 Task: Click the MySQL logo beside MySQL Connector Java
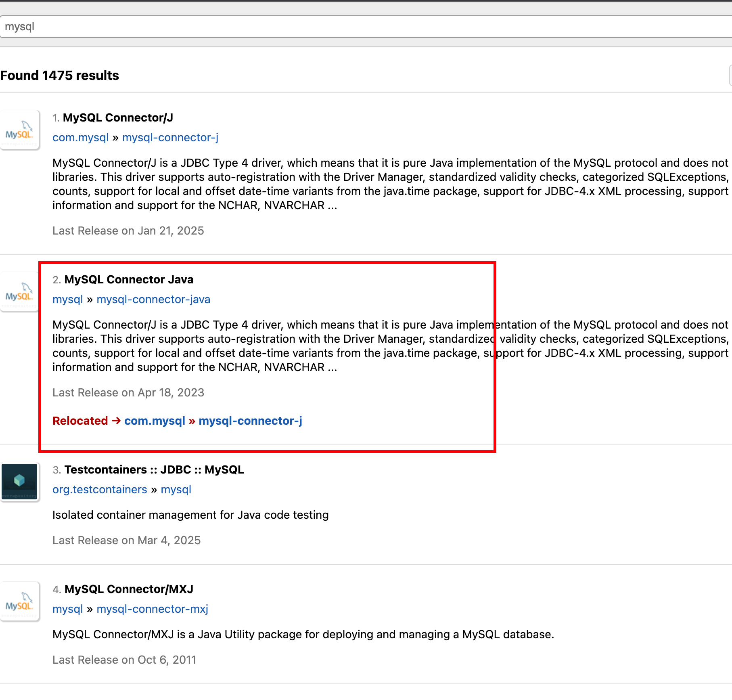(19, 291)
